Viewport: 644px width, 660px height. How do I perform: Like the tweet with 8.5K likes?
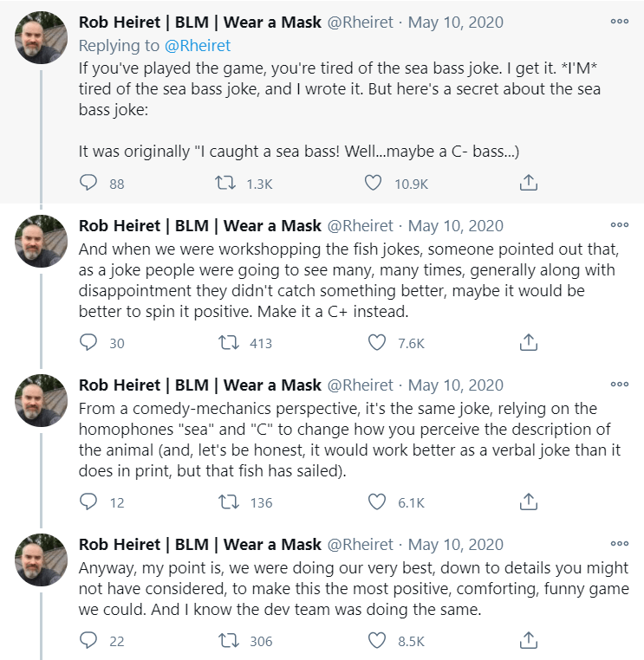pos(376,641)
